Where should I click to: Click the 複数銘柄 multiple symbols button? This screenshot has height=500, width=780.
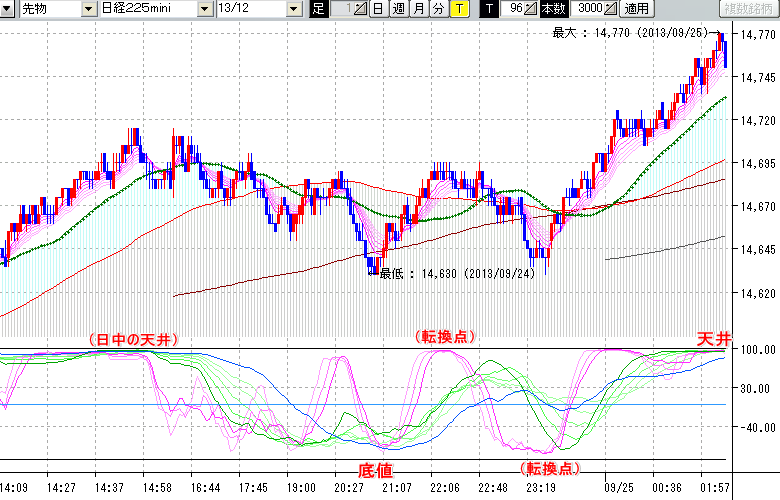[x=747, y=9]
